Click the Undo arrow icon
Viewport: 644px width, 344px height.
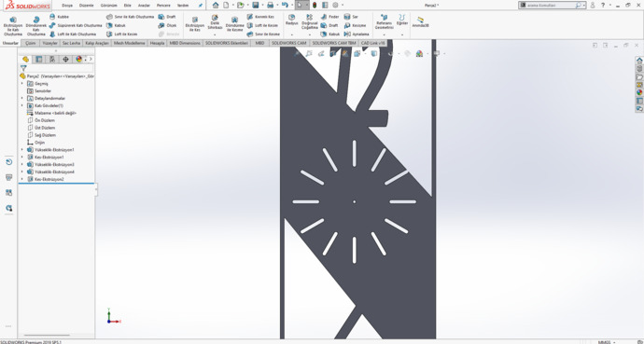click(x=285, y=5)
